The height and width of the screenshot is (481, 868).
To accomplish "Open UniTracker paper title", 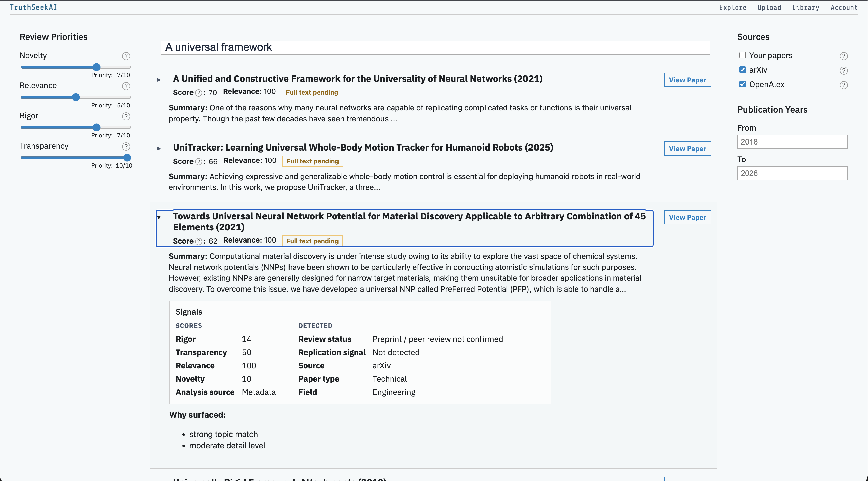I will coord(363,148).
